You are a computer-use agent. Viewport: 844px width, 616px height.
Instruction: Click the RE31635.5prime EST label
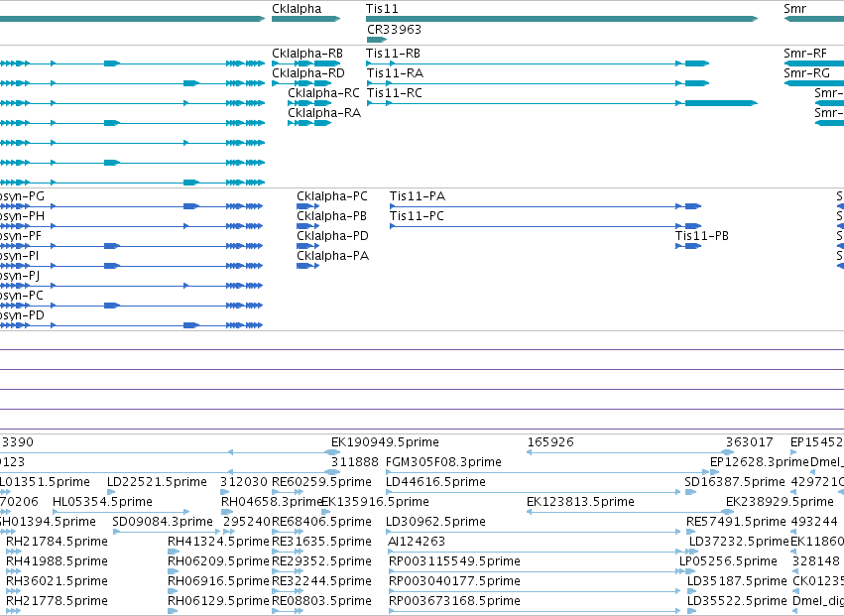pyautogui.click(x=322, y=542)
